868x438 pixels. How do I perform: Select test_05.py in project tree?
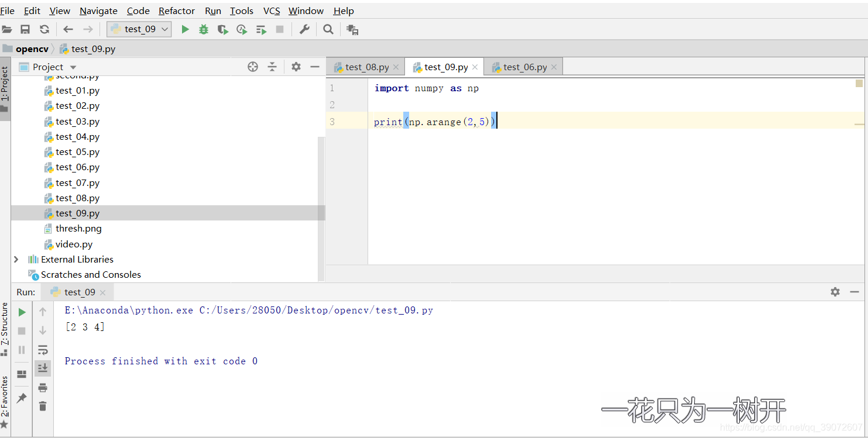pos(78,152)
